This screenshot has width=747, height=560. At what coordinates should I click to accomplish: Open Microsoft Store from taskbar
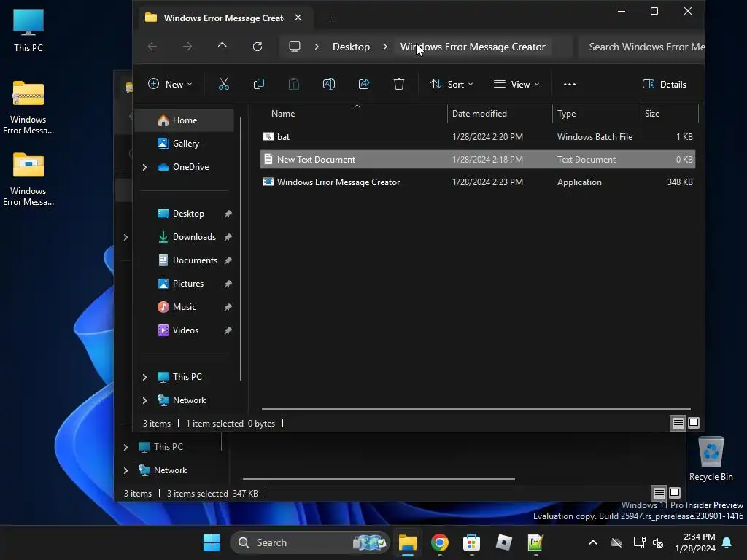click(471, 542)
